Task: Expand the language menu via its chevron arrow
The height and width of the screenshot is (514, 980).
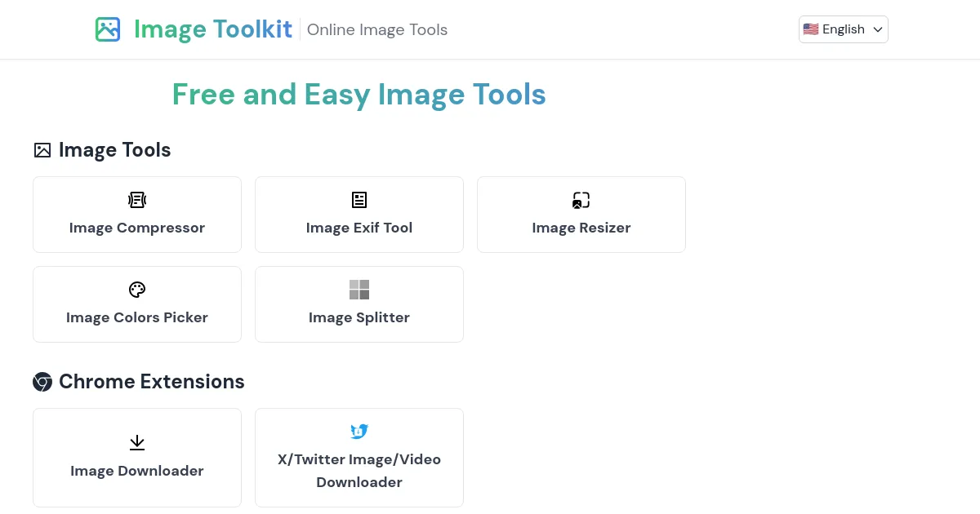Action: coord(877,29)
